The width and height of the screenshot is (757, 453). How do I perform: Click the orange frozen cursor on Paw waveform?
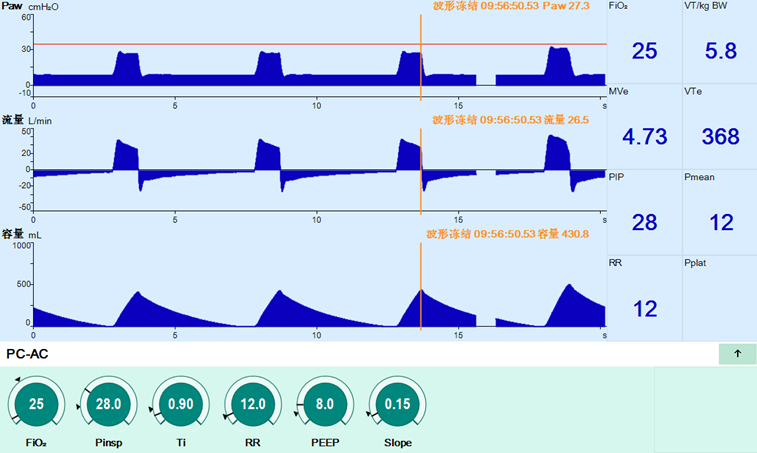[421, 57]
